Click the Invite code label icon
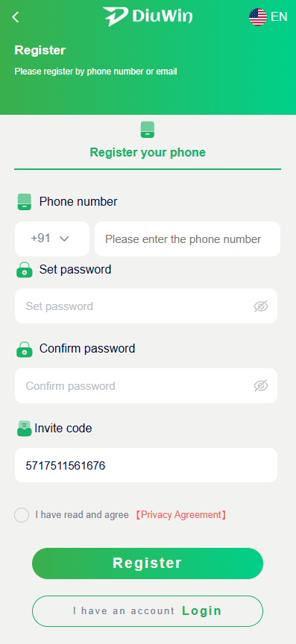This screenshot has width=296, height=644. pyautogui.click(x=25, y=429)
